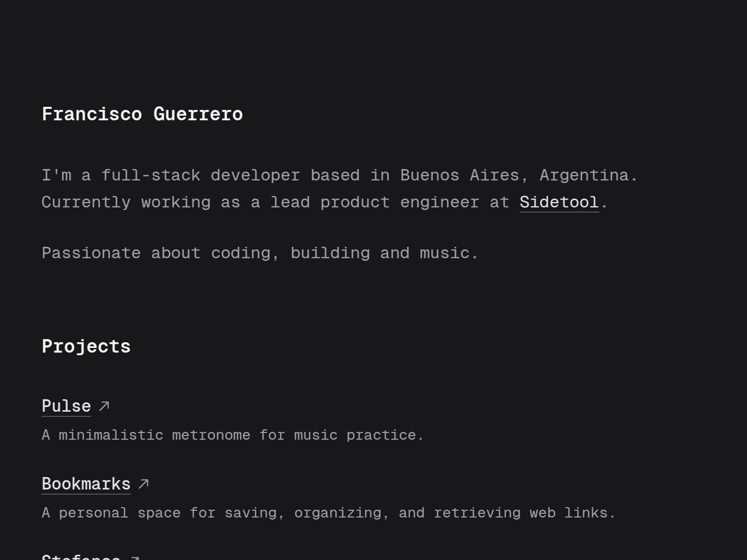Click the word 'practice.' in the Pulse description
Screen dimensions: 747x560
point(385,435)
